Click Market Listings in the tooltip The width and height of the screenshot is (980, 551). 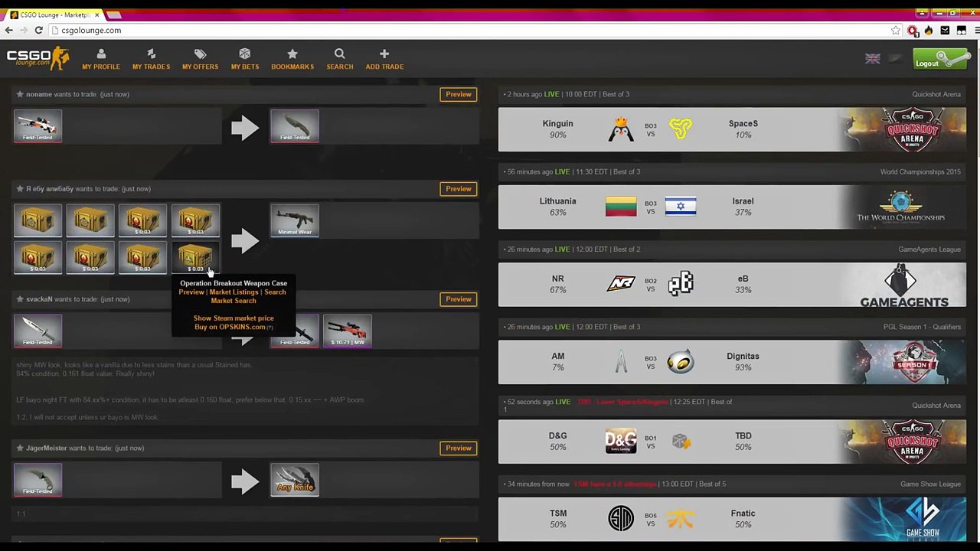tap(234, 292)
